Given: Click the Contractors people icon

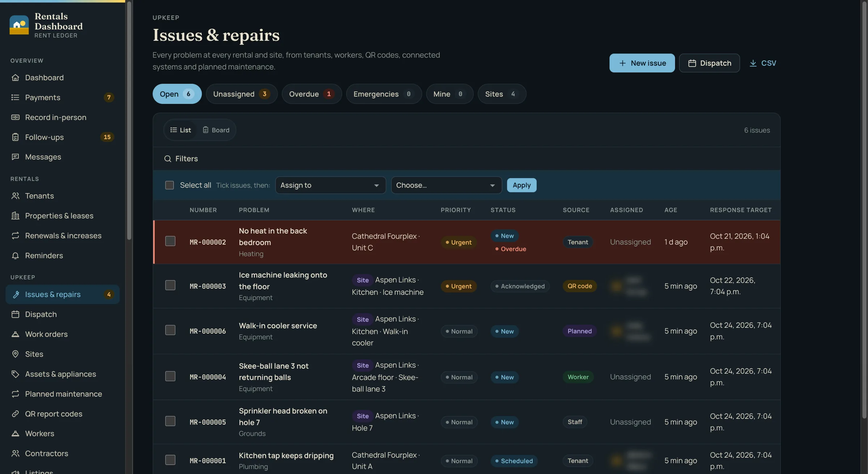Looking at the screenshot, I should click(15, 453).
